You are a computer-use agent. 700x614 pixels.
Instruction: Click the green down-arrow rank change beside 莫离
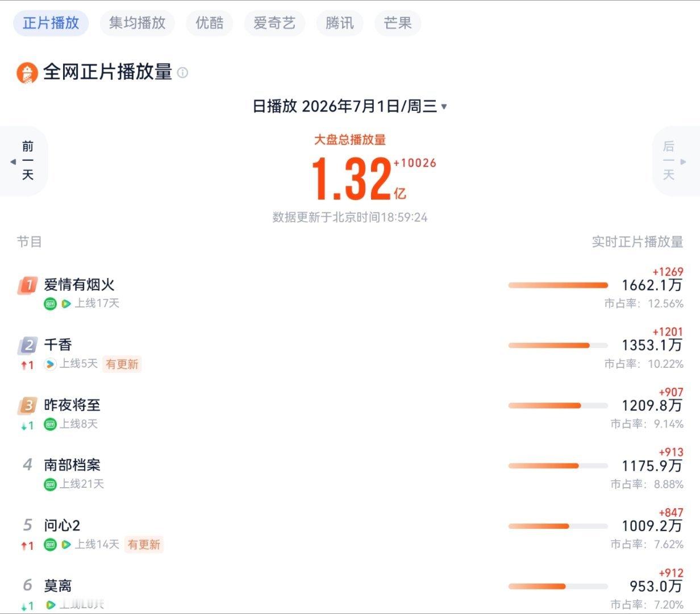pos(27,606)
